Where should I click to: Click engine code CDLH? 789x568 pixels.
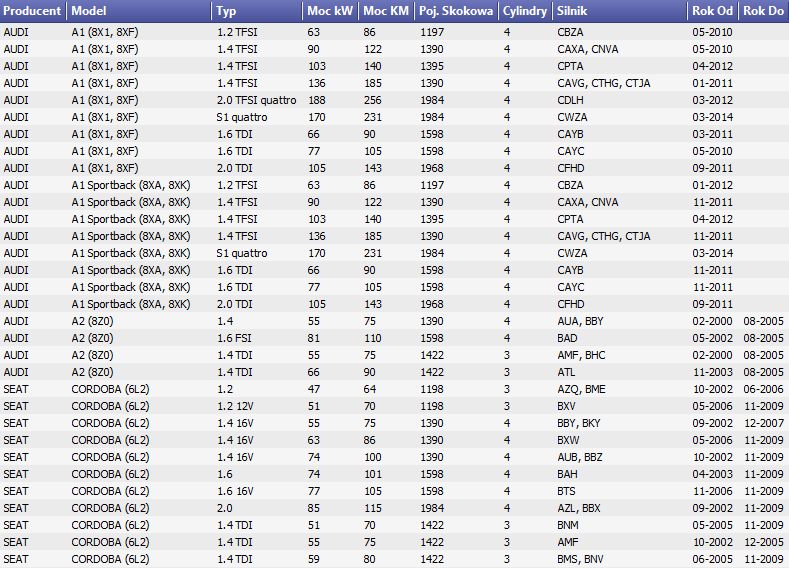570,100
